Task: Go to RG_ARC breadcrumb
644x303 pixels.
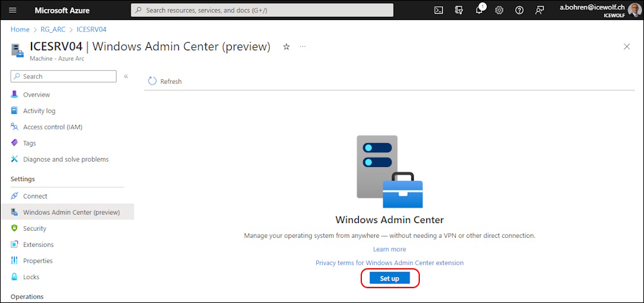Action: point(53,30)
